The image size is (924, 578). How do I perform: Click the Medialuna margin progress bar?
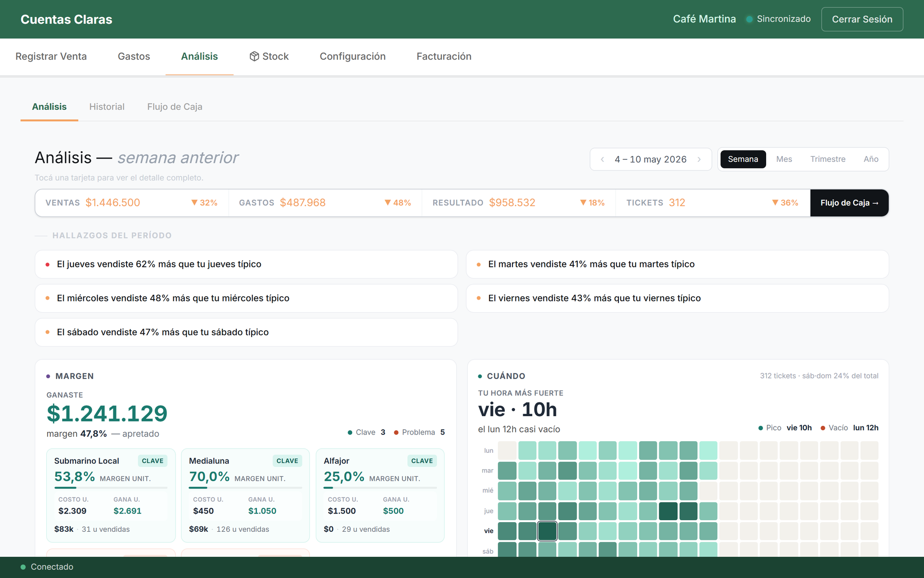[x=245, y=487]
